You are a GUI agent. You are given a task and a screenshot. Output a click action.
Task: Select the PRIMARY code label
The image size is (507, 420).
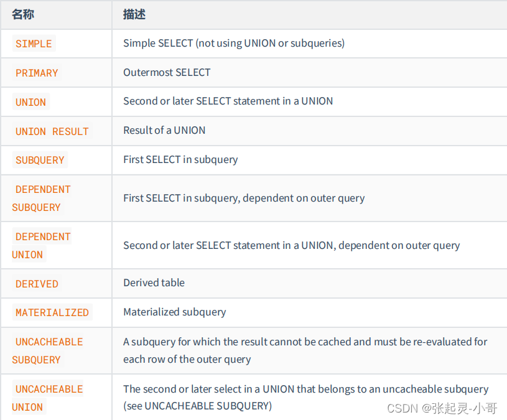[37, 73]
